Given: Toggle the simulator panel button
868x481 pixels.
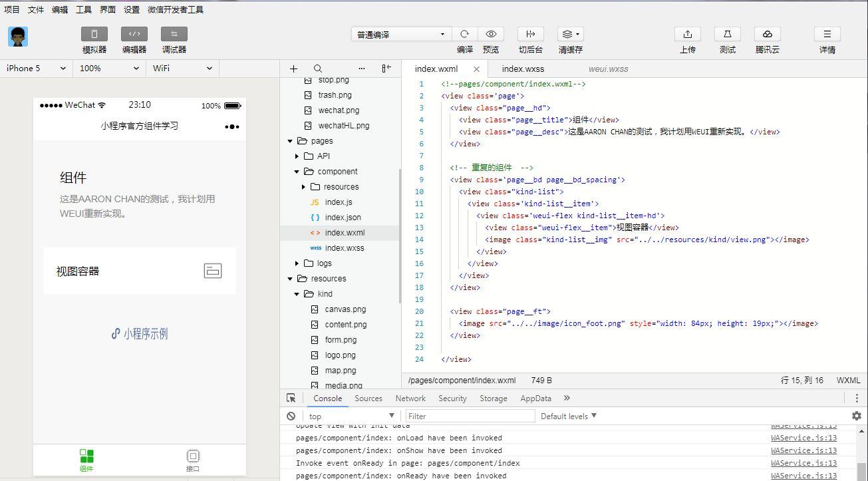Looking at the screenshot, I should click(x=94, y=34).
